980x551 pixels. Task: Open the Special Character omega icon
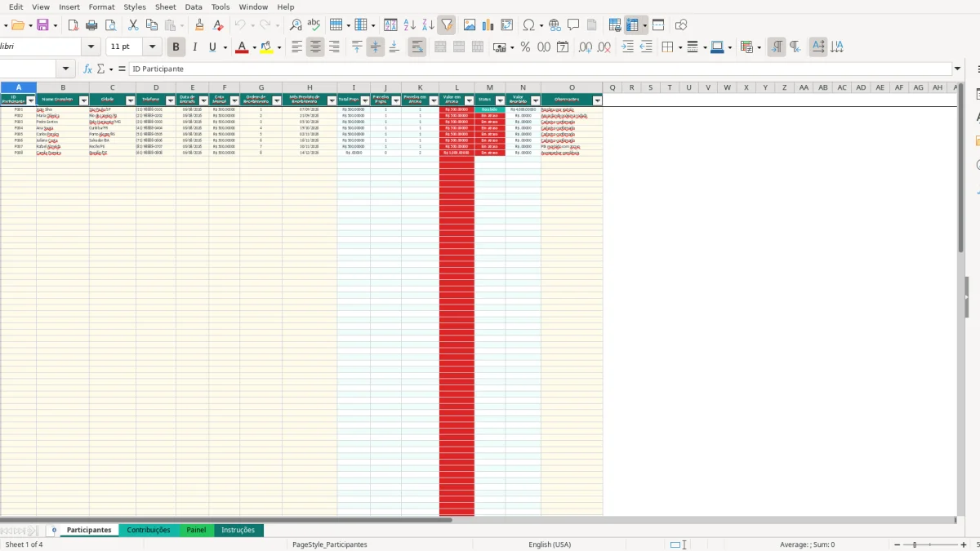click(528, 25)
